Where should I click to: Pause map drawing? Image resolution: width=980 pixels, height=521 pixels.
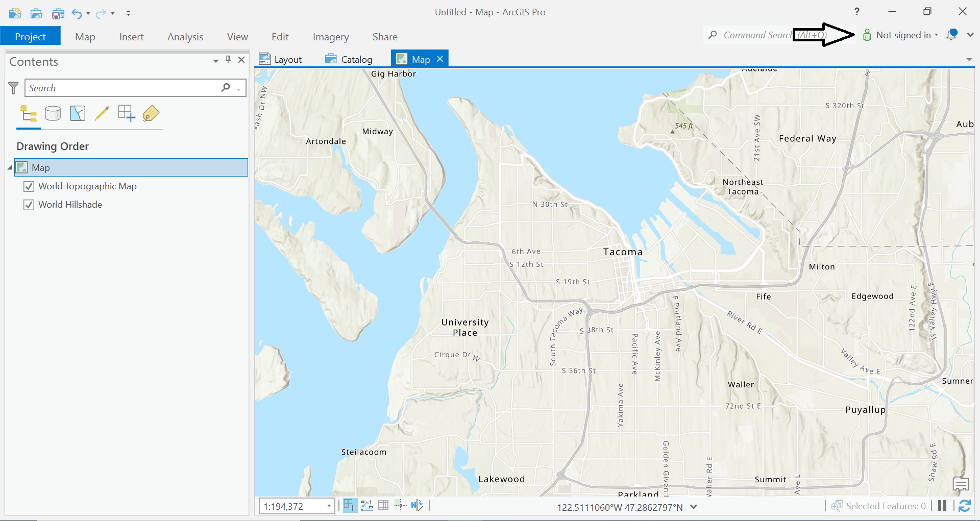pos(942,506)
